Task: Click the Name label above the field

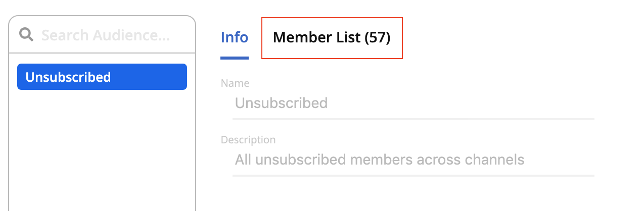Action: click(235, 83)
